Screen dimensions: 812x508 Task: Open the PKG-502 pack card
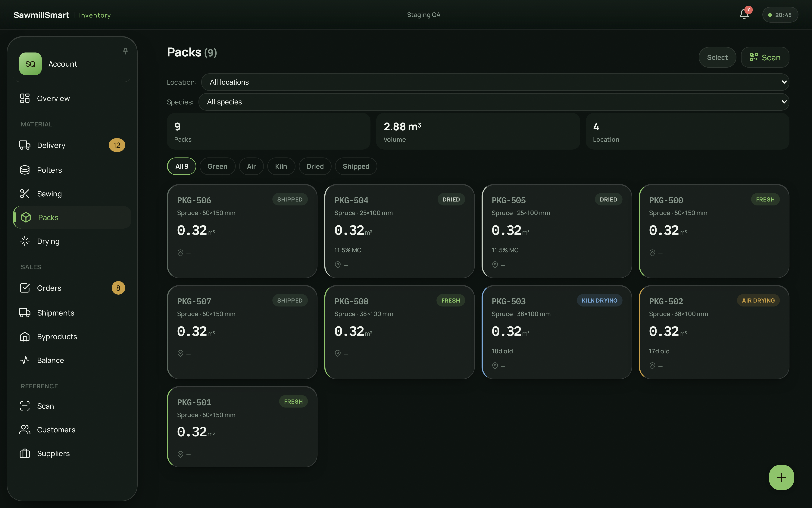click(x=714, y=332)
